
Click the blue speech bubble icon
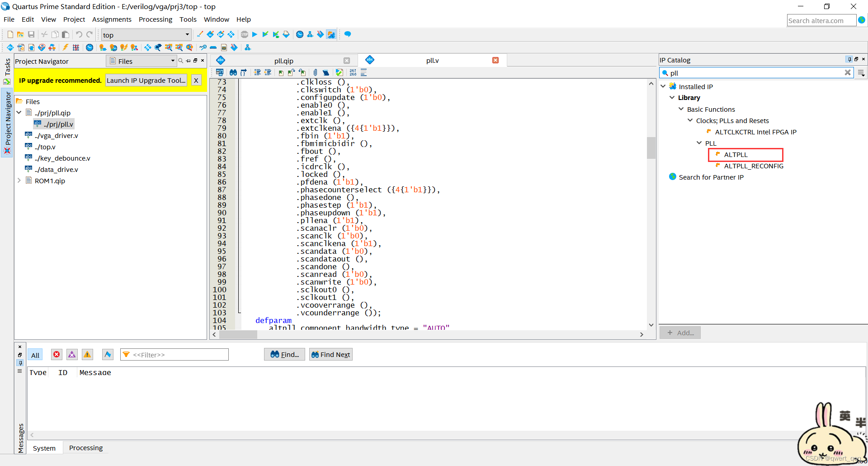coord(348,34)
